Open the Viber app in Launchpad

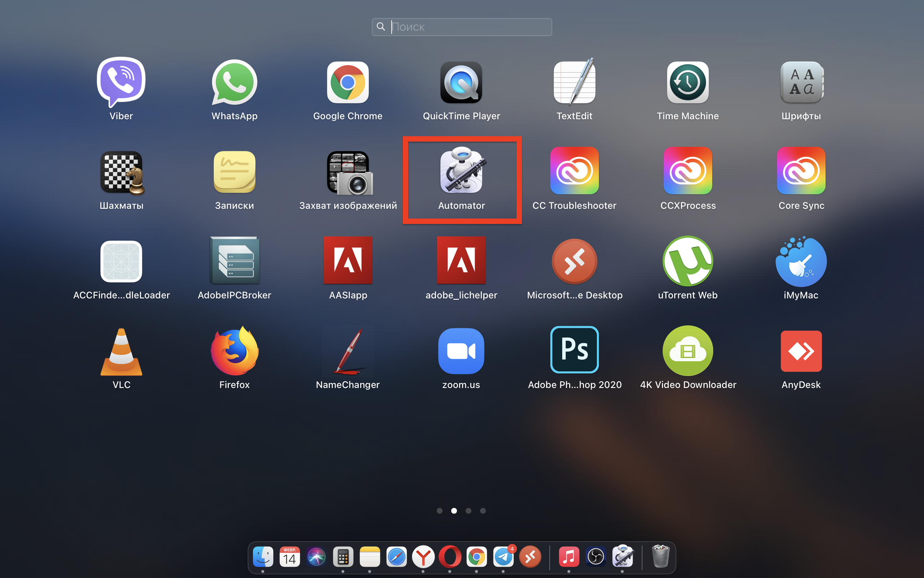[x=121, y=82]
